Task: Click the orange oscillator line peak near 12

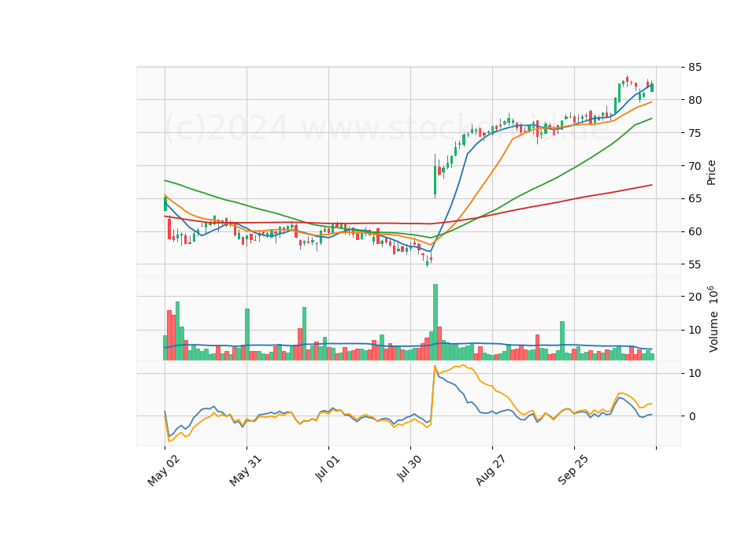Action: tap(463, 365)
